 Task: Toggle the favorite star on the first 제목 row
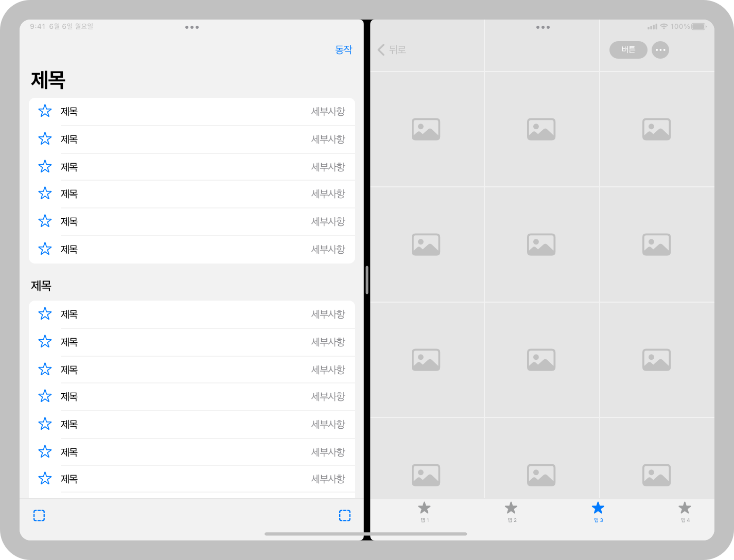tap(45, 111)
